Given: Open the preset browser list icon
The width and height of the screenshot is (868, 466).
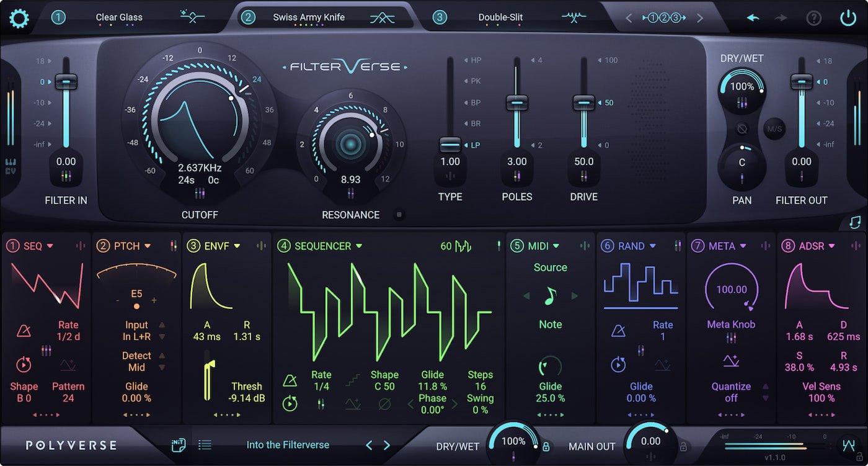Looking at the screenshot, I should 205,445.
